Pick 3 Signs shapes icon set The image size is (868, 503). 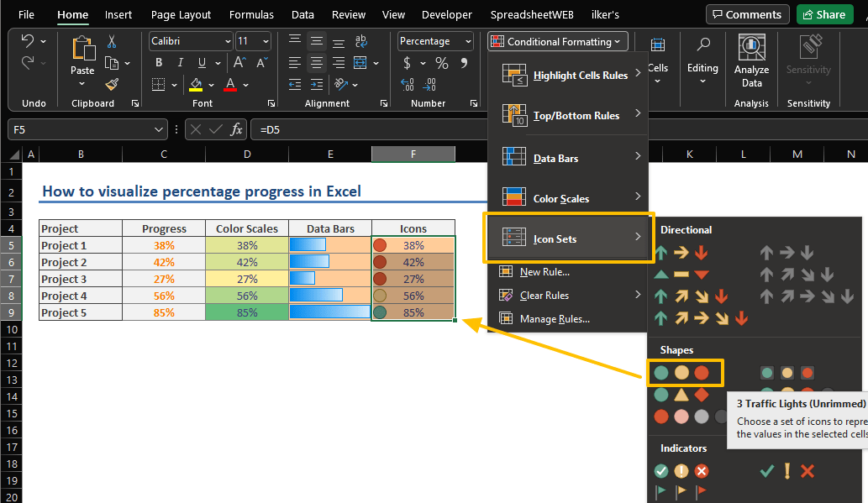[681, 395]
